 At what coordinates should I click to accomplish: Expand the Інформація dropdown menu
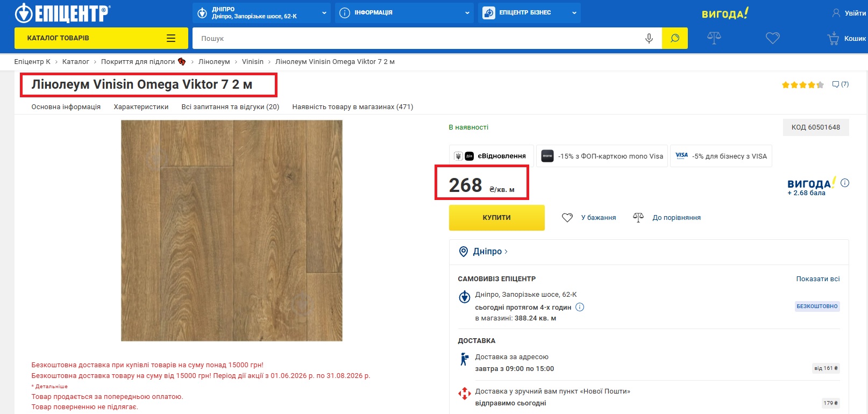coord(404,13)
